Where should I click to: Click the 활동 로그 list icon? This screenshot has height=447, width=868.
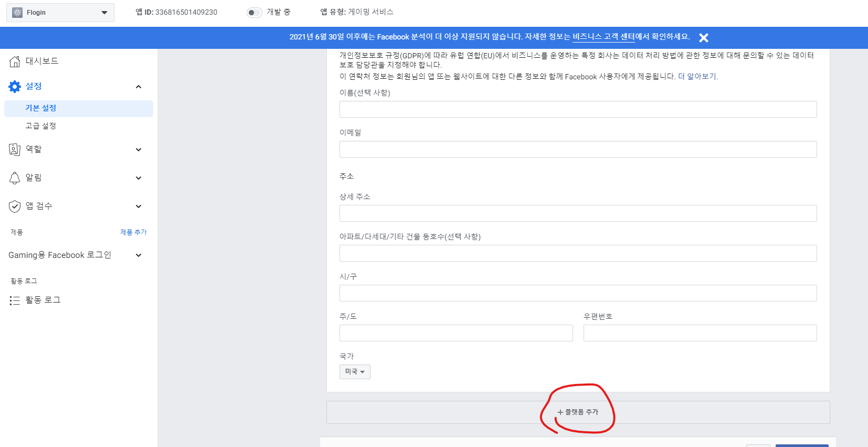[15, 300]
